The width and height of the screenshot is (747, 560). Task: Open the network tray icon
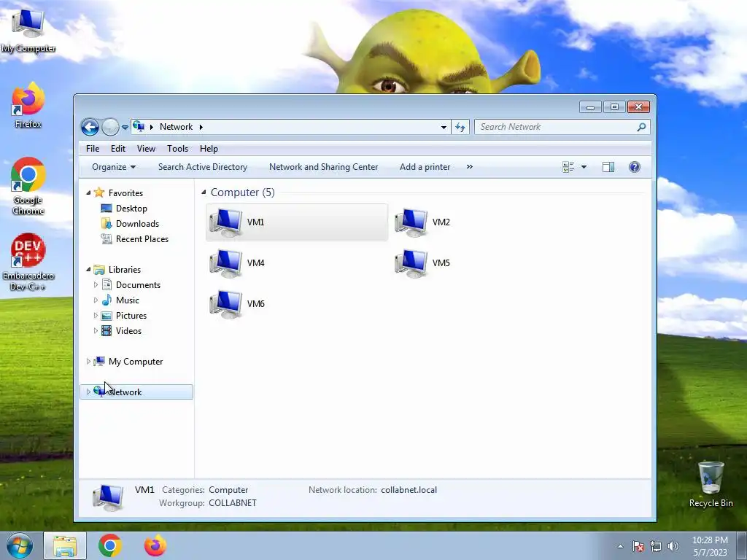(x=656, y=546)
